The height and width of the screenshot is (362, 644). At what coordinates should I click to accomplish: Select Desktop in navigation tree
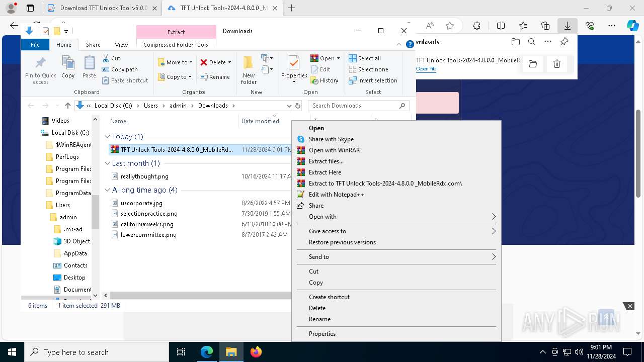[74, 278]
